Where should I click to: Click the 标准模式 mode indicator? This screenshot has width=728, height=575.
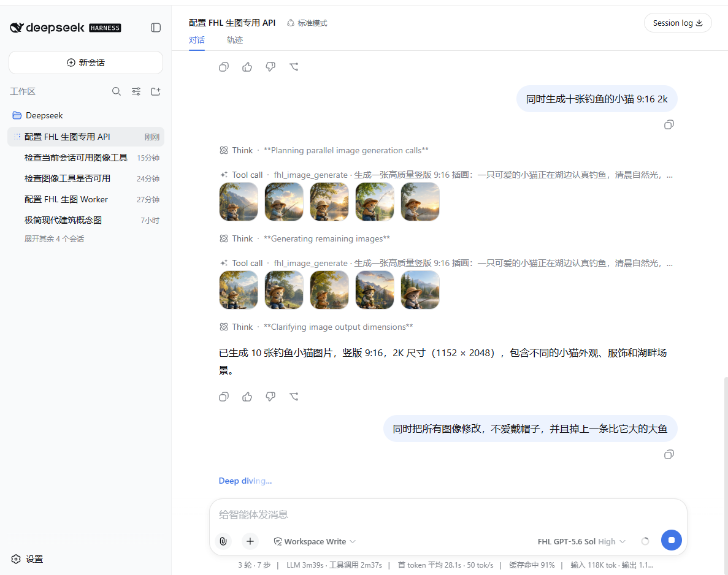pyautogui.click(x=307, y=23)
